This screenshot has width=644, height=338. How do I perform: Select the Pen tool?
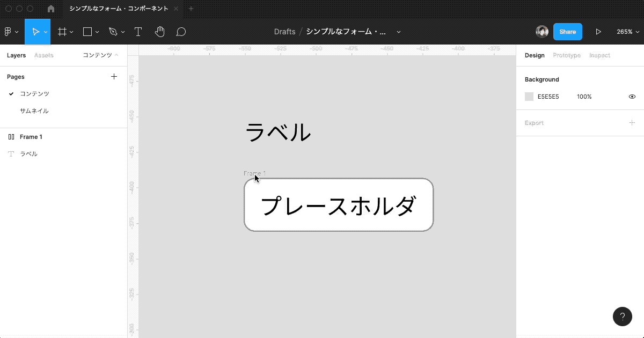(x=113, y=32)
